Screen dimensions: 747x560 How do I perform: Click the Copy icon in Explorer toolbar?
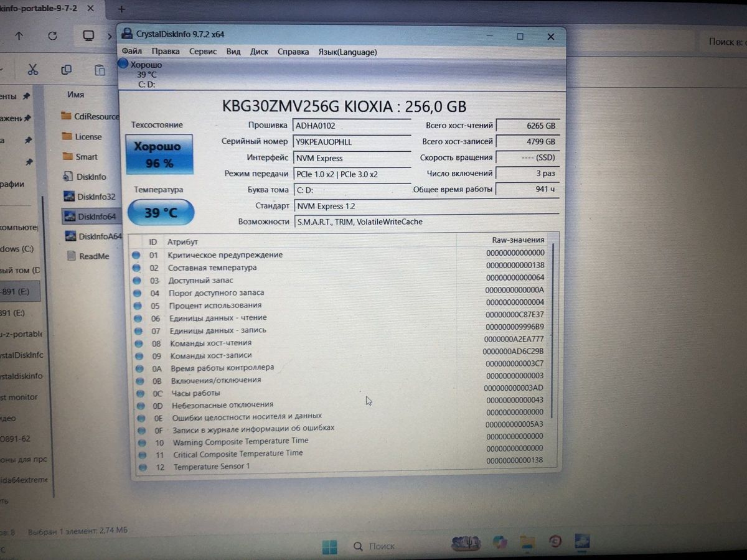click(x=66, y=70)
